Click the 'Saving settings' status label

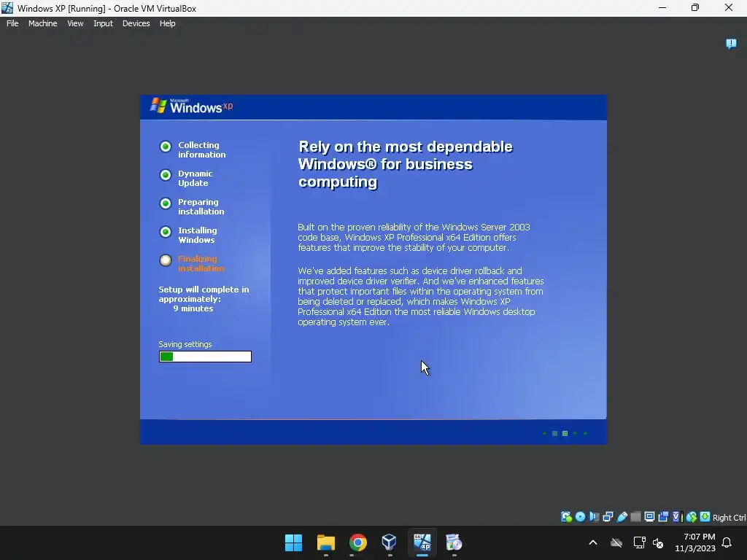185,344
